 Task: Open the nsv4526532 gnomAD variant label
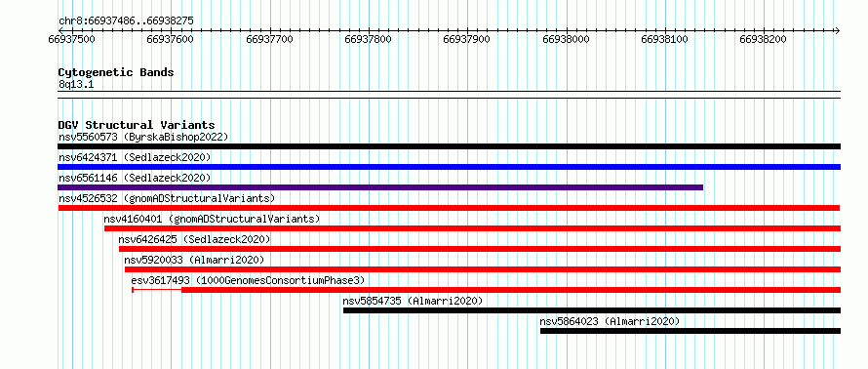tap(166, 198)
